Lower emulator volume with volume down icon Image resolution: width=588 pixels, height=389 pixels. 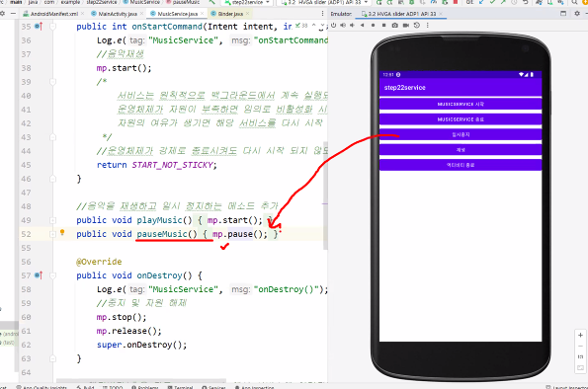tap(352, 25)
